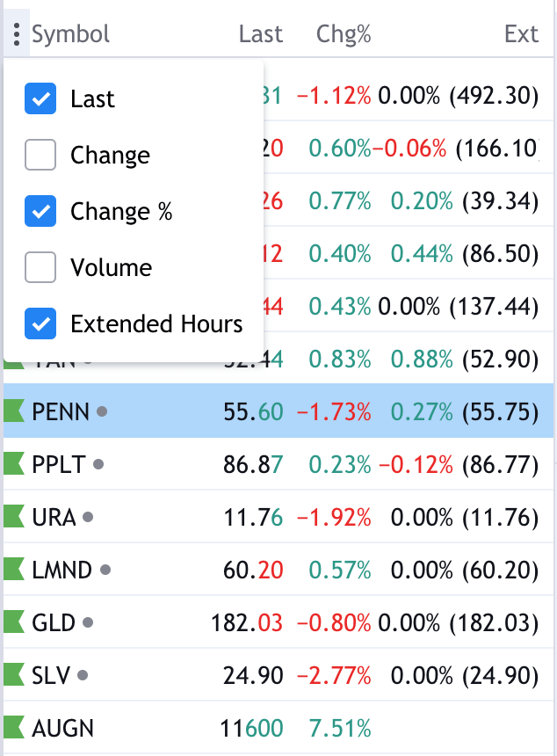
Task: Click PPLT extended value -0.12% (86.77)
Action: pyautogui.click(x=459, y=465)
